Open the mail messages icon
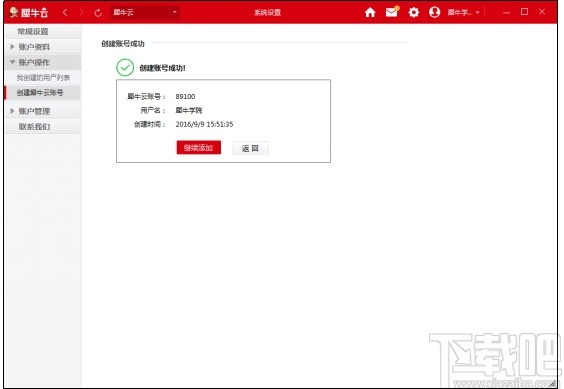Viewport: 564px width, 389px height. click(x=392, y=12)
